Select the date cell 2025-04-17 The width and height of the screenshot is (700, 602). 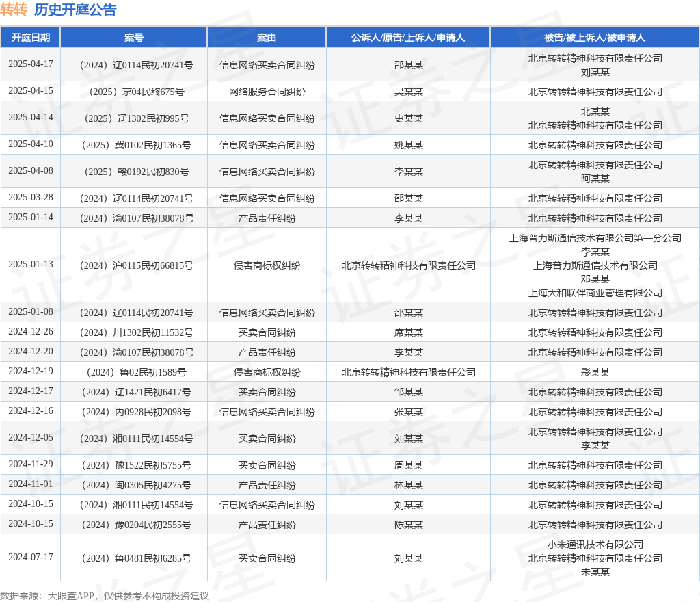(31, 64)
